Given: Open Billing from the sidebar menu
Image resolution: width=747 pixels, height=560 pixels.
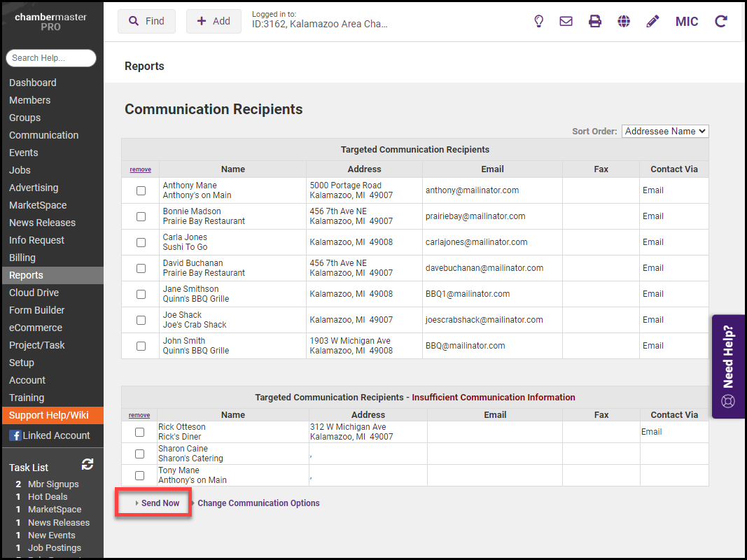Looking at the screenshot, I should point(22,258).
